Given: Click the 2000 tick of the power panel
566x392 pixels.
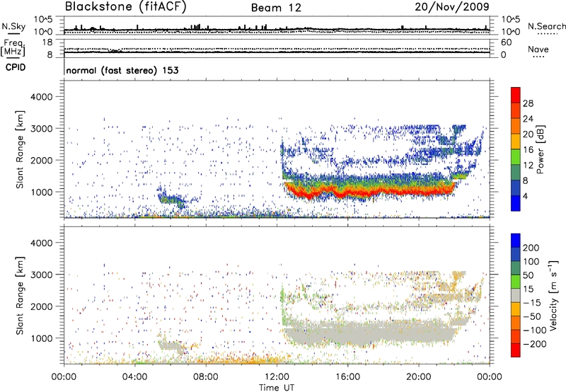Looking at the screenshot, I should click(41, 160).
